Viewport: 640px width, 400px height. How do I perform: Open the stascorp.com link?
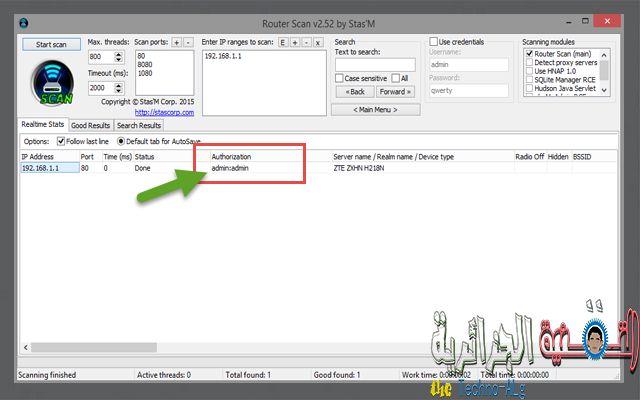tap(164, 112)
